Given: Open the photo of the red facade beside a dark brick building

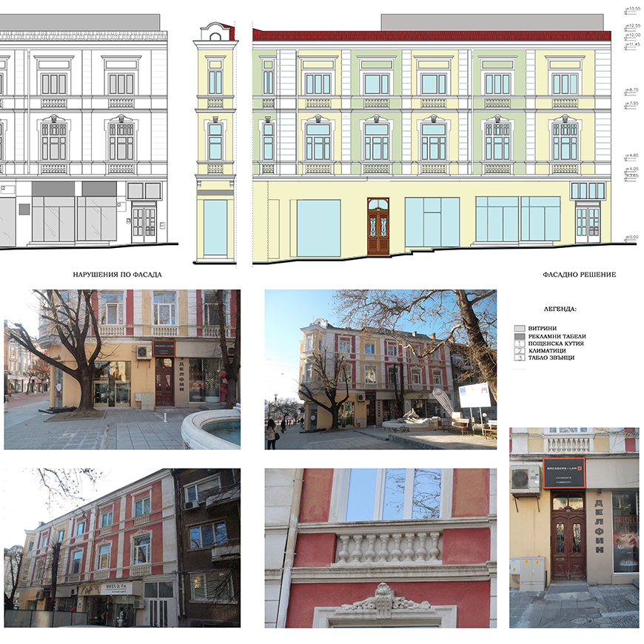Looking at the screenshot, I should tap(122, 548).
